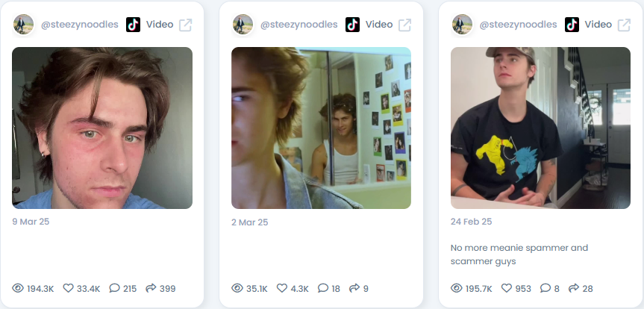Image resolution: width=644 pixels, height=309 pixels.
Task: Open the mirror photo wall video thumbnail
Action: (321, 128)
